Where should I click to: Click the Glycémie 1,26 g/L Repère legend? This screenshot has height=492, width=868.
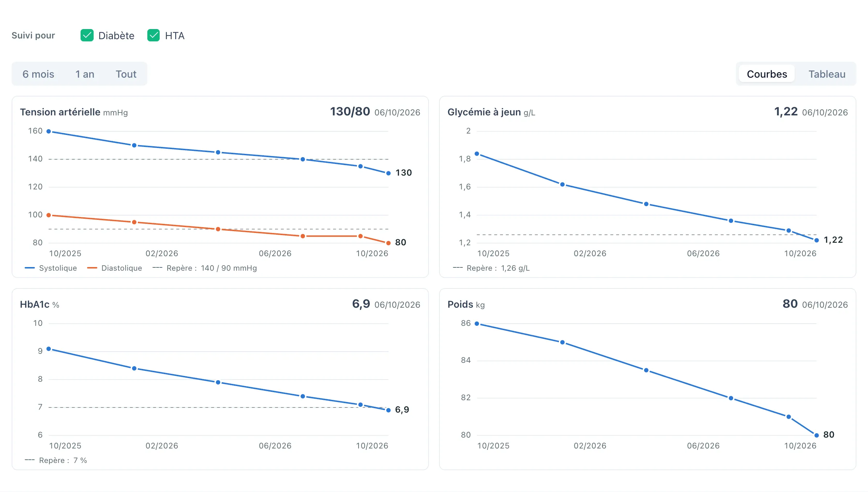491,268
